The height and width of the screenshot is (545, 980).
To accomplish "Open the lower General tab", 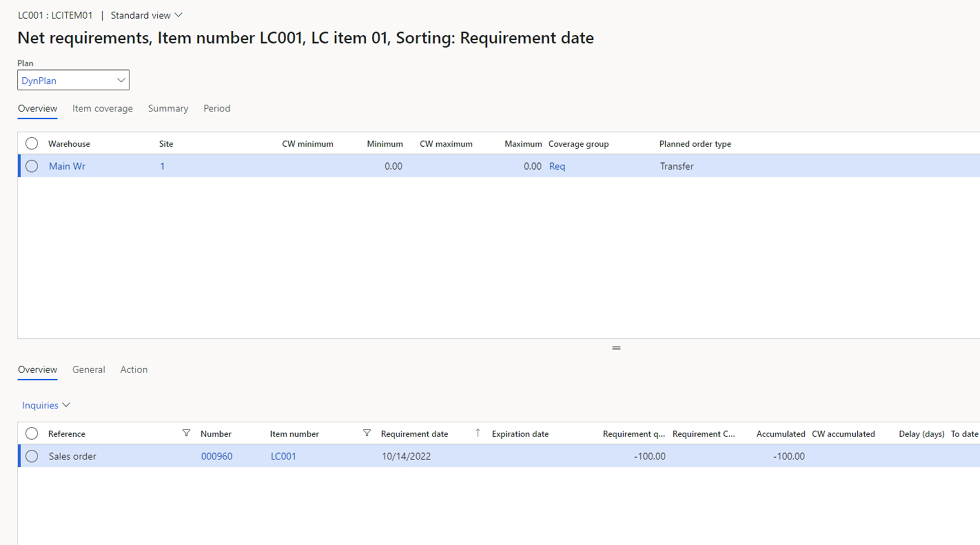I will 88,369.
